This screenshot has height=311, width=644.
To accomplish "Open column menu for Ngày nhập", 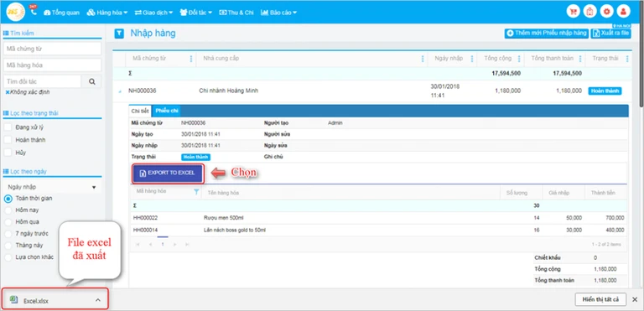I will (471, 59).
